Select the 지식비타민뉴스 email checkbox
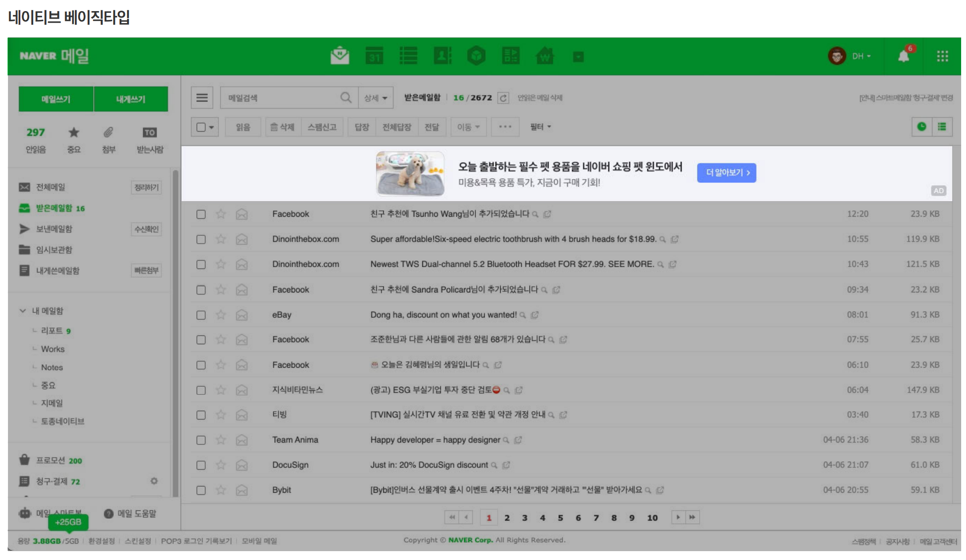The image size is (966, 560). [x=201, y=390]
